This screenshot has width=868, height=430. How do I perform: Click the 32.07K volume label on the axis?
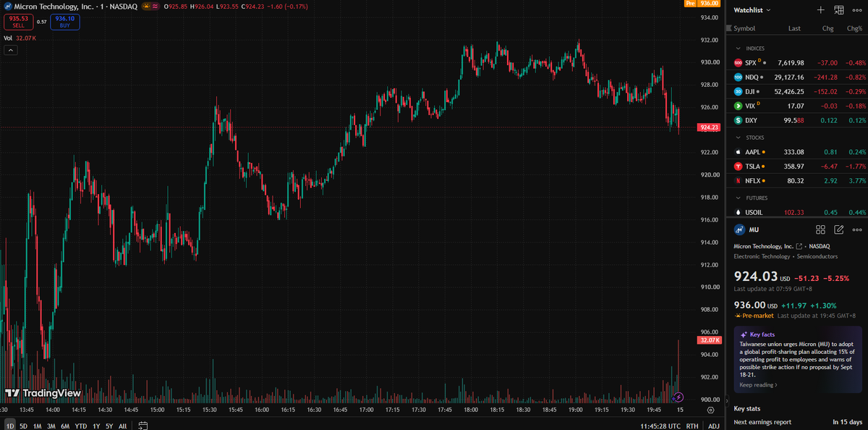pos(709,340)
